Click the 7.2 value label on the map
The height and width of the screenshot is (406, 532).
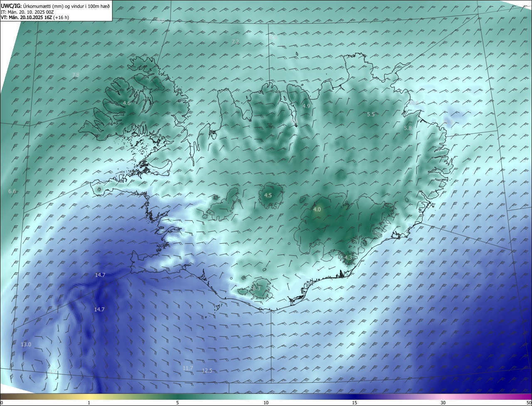[x=235, y=42]
